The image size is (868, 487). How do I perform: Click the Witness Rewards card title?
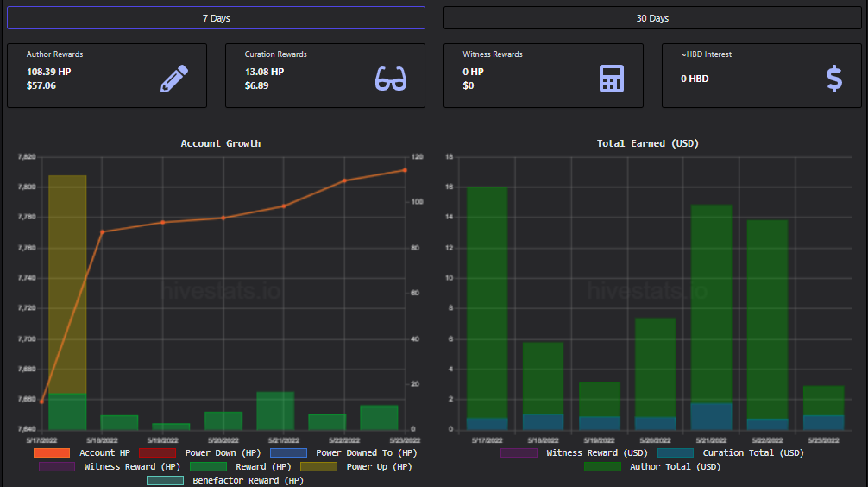pos(493,54)
